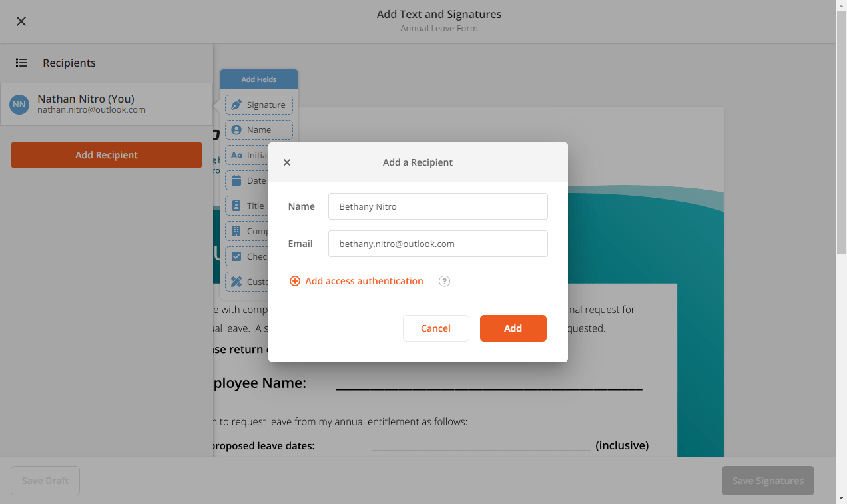This screenshot has width=847, height=504.
Task: Select the Initials field tool
Action: 250,155
